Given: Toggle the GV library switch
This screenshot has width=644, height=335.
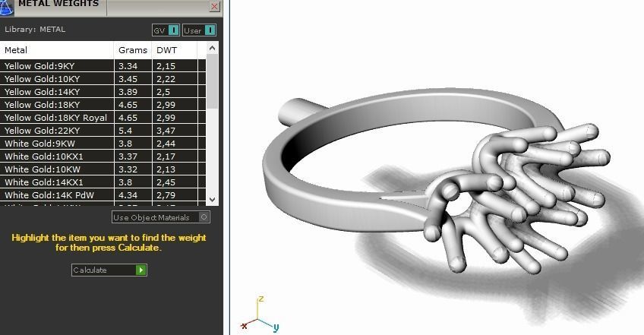Looking at the screenshot, I should tap(166, 30).
